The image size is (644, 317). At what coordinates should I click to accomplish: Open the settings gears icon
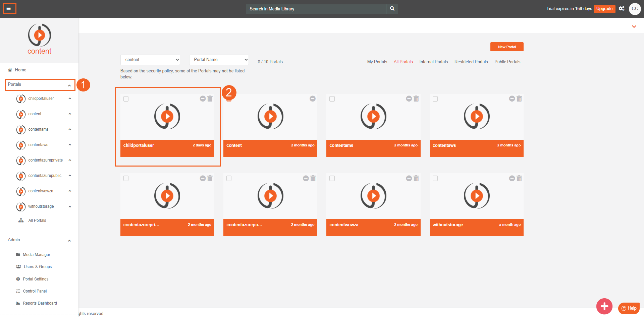click(x=622, y=9)
